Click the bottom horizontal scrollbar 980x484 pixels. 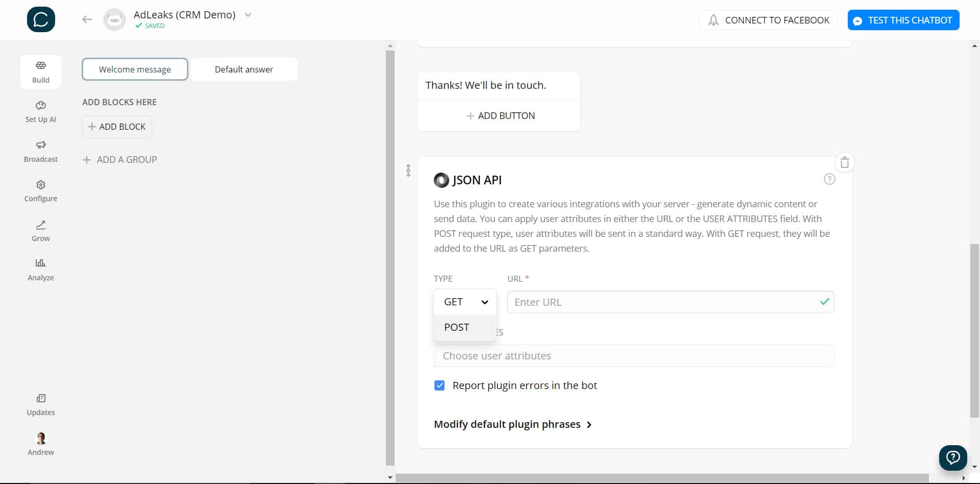(x=662, y=478)
